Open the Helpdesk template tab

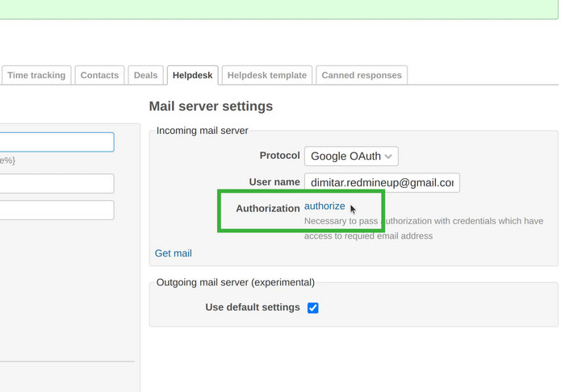tap(266, 75)
